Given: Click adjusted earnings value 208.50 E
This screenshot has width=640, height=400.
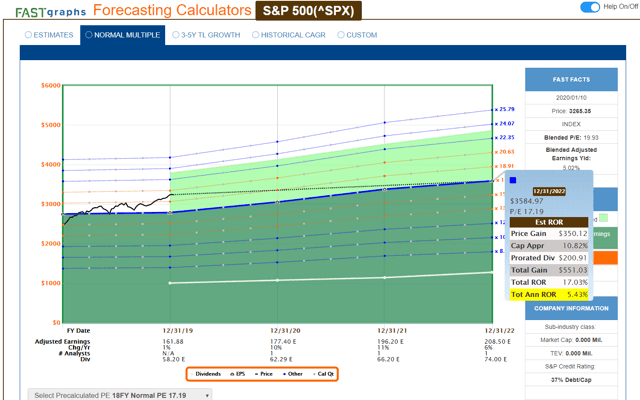Looking at the screenshot, I should tap(497, 342).
